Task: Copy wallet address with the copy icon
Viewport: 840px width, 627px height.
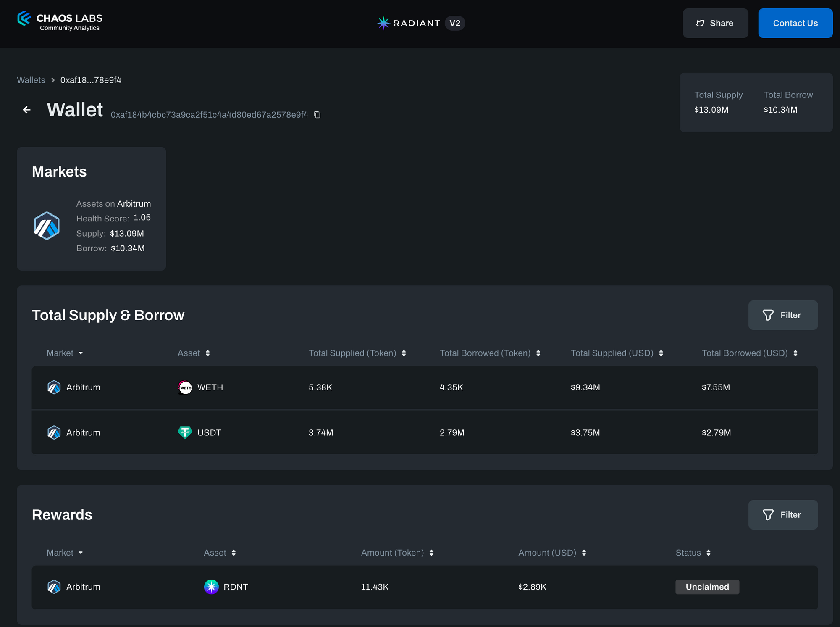Action: click(318, 115)
